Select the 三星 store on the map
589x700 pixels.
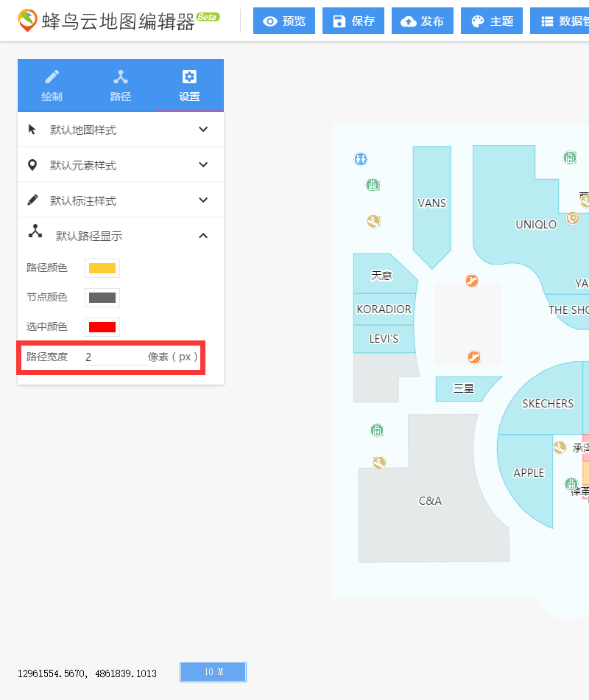point(464,388)
